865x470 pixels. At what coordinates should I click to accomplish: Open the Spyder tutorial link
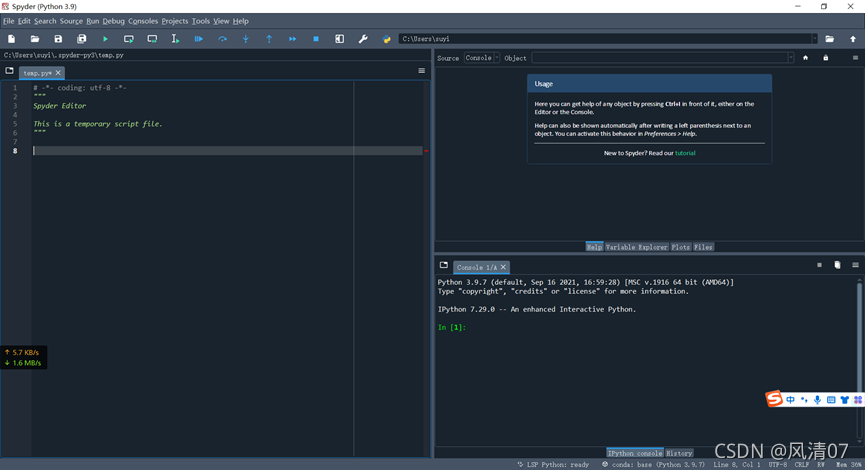coord(685,153)
